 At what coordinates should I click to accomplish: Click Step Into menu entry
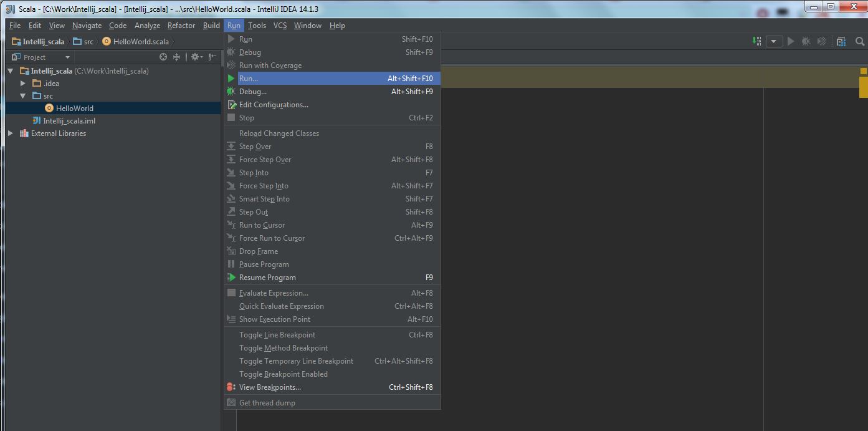pyautogui.click(x=332, y=173)
